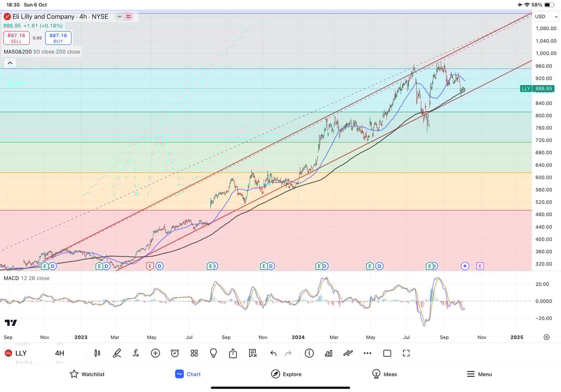Collapse the indicator legend chevron
Viewport: 561px width, 392px height.
coord(10,63)
